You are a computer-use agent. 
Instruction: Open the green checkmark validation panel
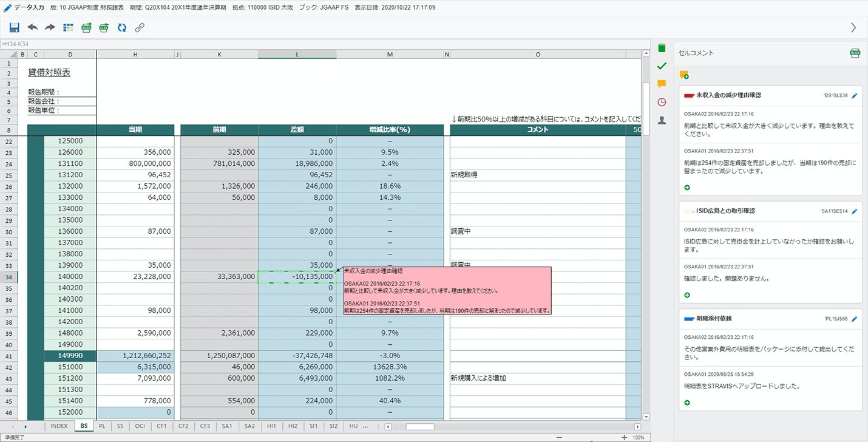pyautogui.click(x=662, y=66)
